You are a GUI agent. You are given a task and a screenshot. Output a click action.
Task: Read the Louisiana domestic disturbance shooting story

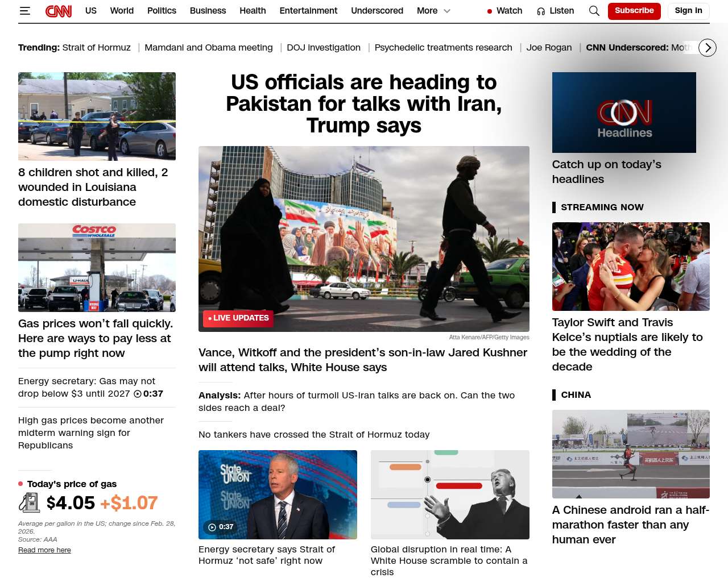click(x=93, y=187)
